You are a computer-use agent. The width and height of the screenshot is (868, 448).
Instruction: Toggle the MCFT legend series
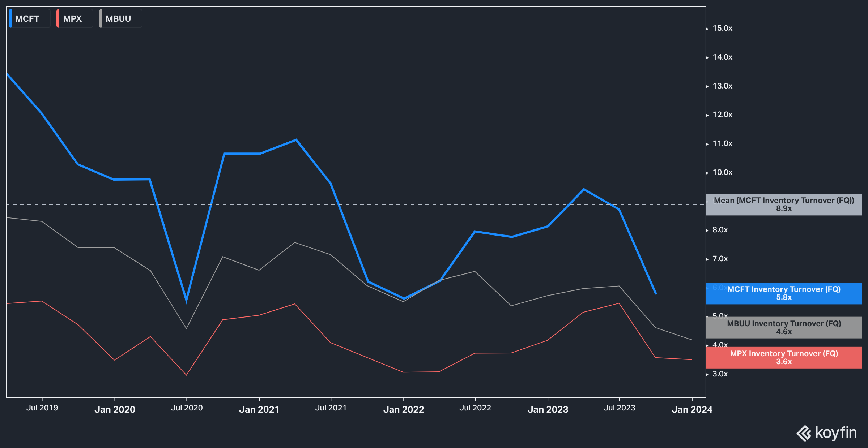tap(27, 19)
